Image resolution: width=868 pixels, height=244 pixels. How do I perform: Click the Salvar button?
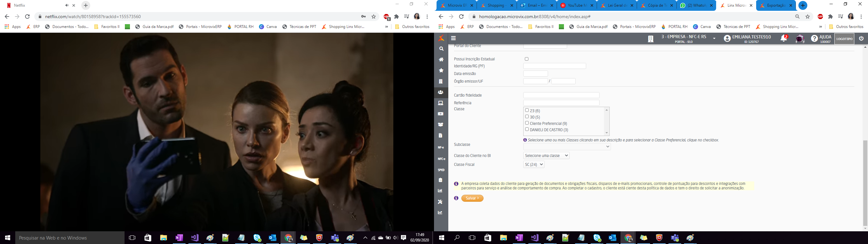point(472,198)
